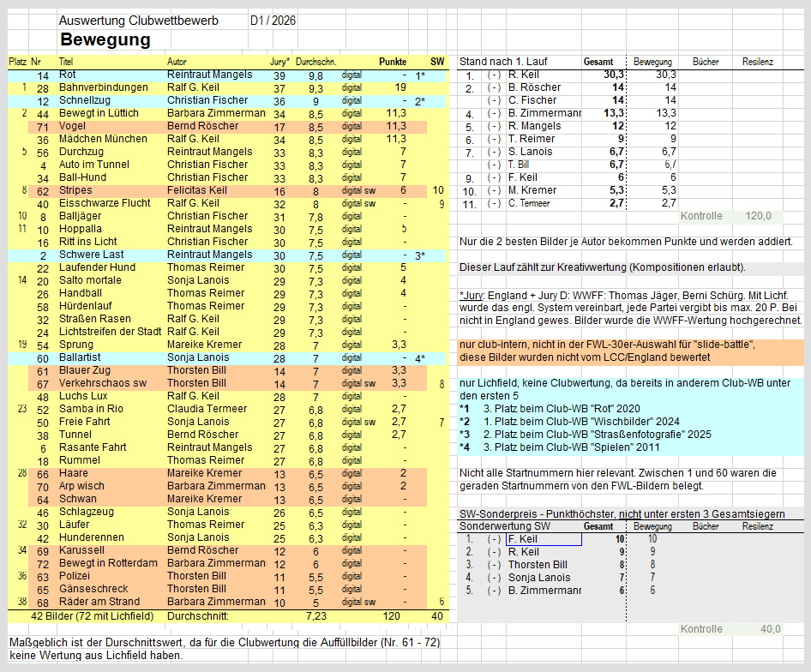Select the 'Bewegung' heading cell
811x672 pixels.
pos(105,39)
